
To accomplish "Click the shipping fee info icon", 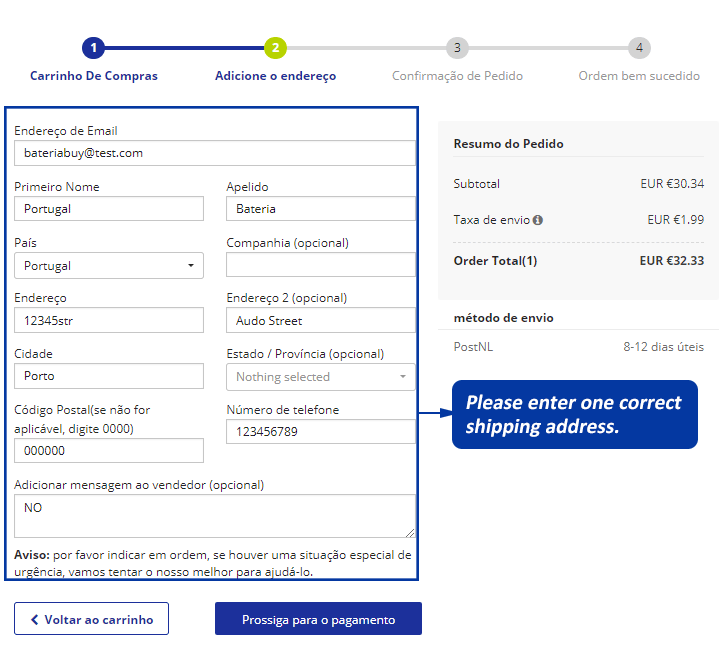I will click(538, 220).
